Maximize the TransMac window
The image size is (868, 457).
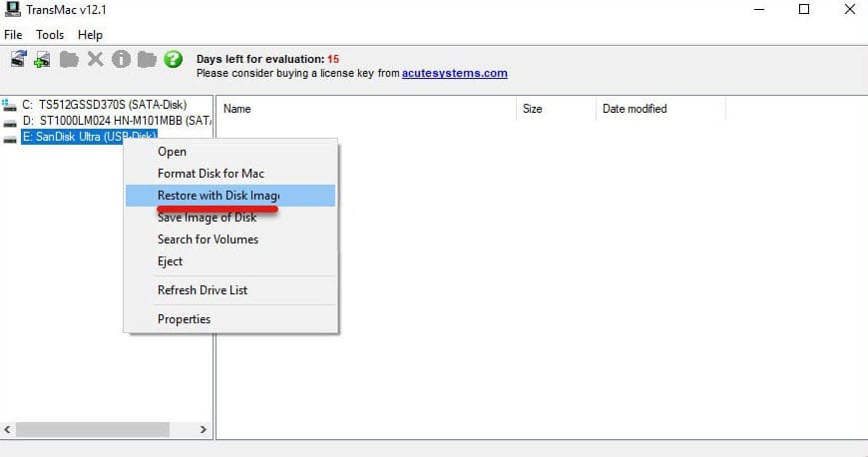pyautogui.click(x=804, y=9)
